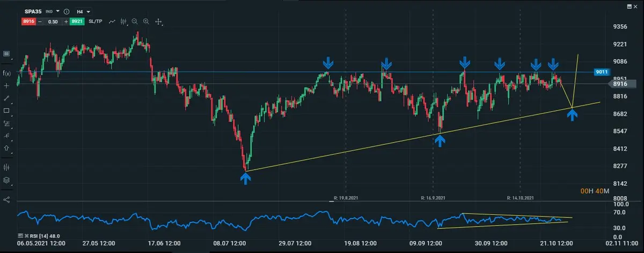
Task: Choose the Fibonacci retracement tool
Action: (7, 123)
